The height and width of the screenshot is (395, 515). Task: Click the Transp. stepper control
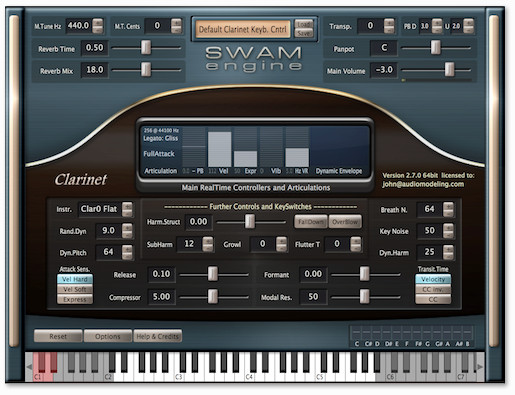389,26
